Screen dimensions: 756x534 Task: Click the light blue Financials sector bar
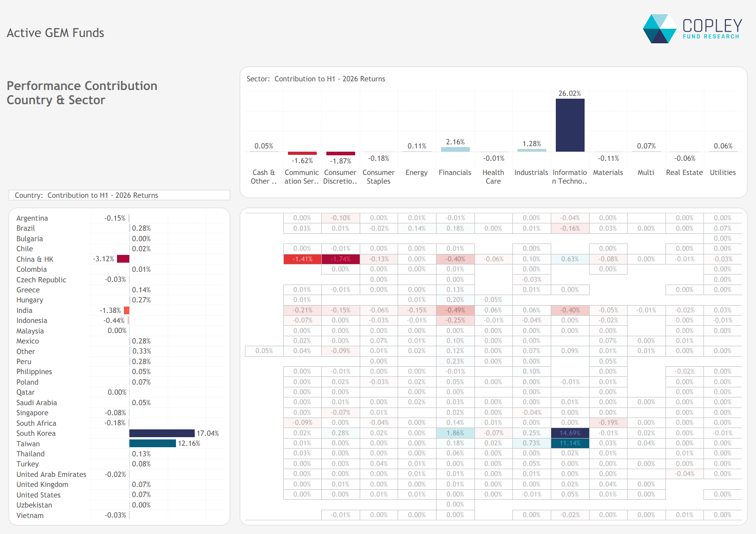click(x=455, y=149)
